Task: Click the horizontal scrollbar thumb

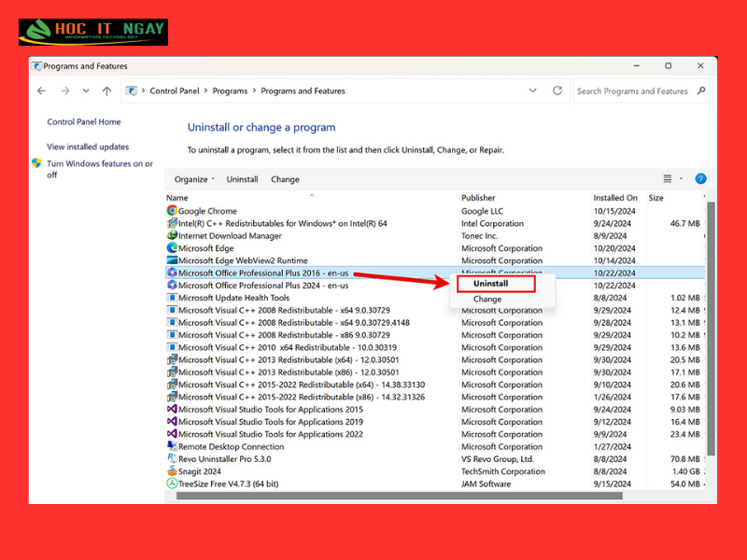Action: (400, 496)
